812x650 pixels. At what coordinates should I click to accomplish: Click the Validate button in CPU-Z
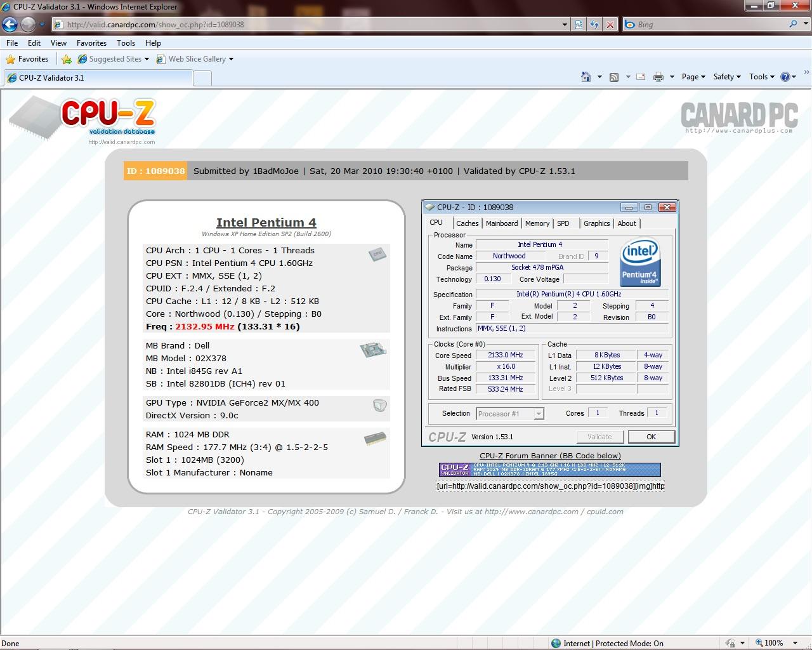600,437
